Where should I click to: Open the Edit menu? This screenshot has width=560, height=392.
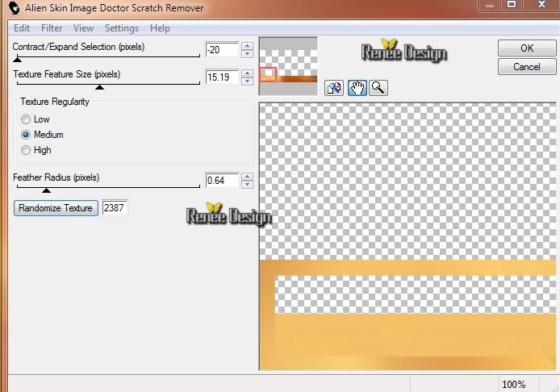click(x=22, y=28)
